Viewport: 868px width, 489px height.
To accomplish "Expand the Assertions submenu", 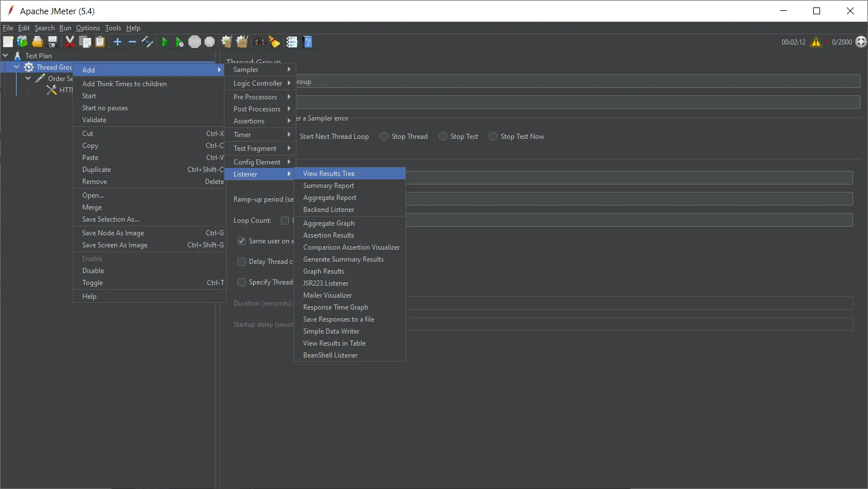I will click(260, 121).
